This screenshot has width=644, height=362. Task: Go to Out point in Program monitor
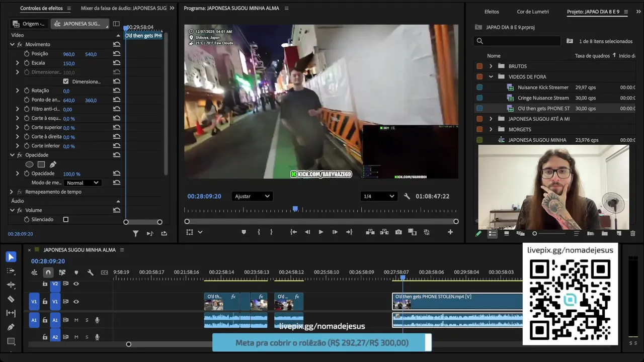click(349, 232)
